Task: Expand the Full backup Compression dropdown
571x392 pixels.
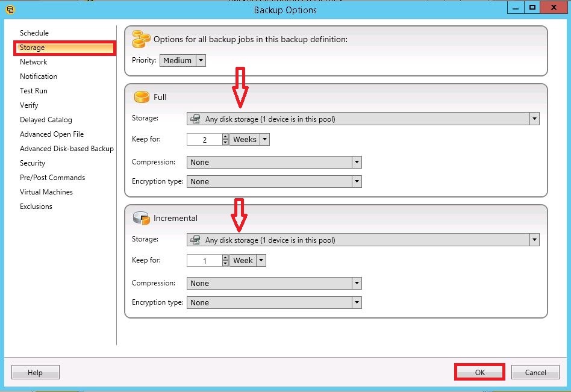Action: coord(357,163)
